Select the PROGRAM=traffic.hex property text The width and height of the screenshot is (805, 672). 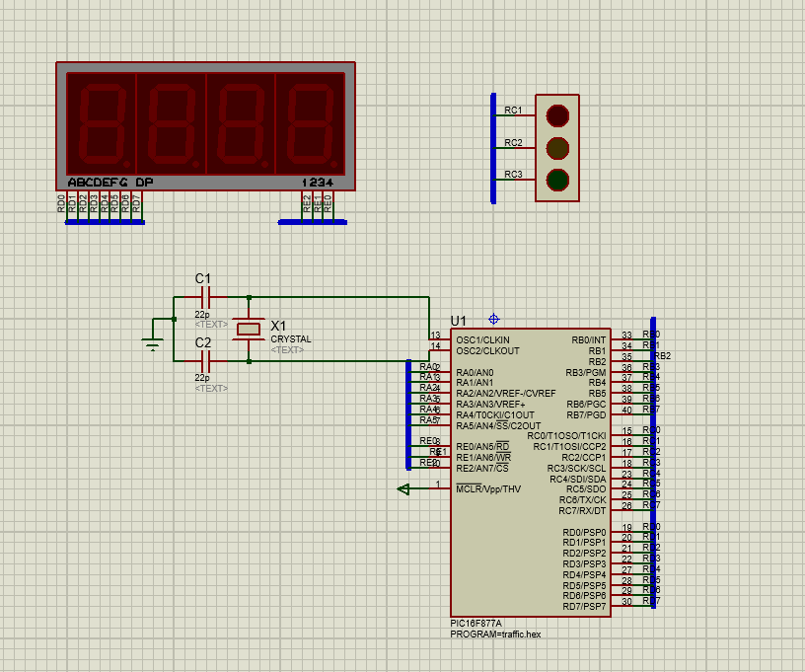[x=495, y=635]
